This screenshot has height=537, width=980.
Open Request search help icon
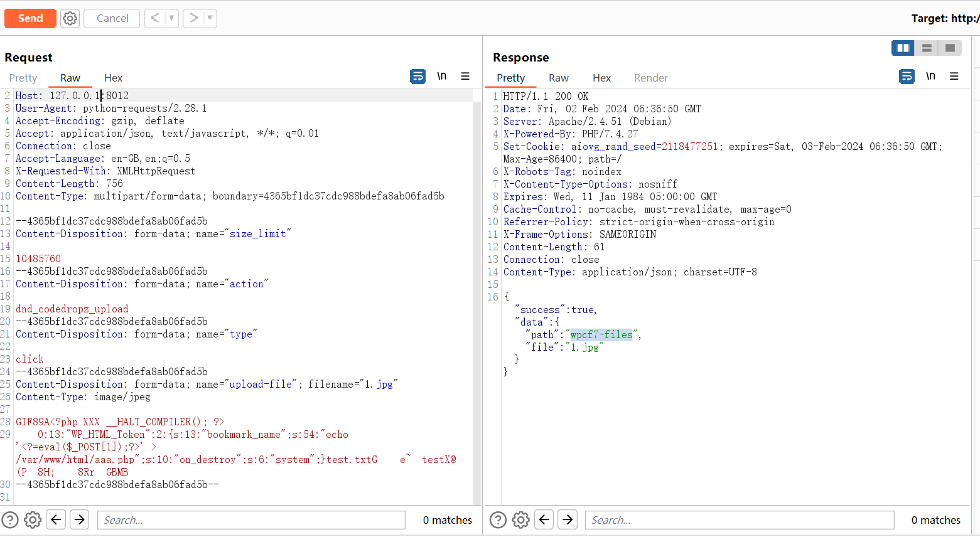(x=10, y=520)
